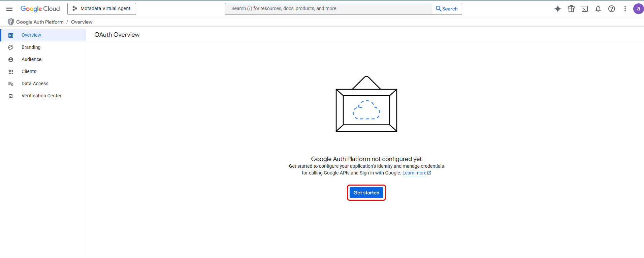The height and width of the screenshot is (258, 644).
Task: Click the framed cloud illustration
Action: coord(366,104)
